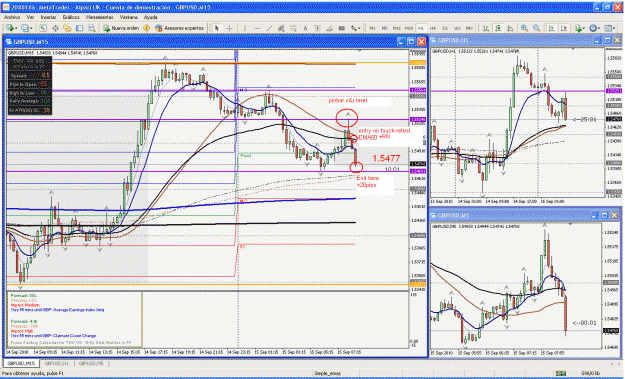Click the 1.5477 price label on chart

[x=386, y=159]
